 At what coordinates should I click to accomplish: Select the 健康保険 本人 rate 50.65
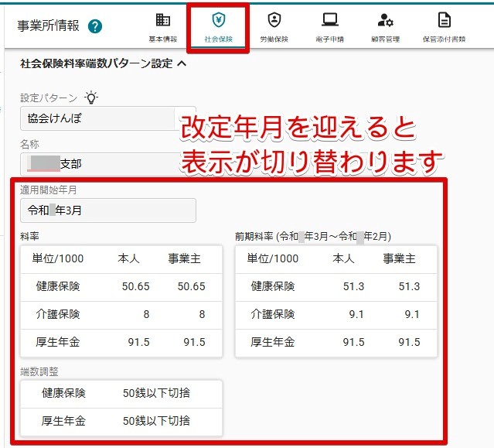[136, 286]
